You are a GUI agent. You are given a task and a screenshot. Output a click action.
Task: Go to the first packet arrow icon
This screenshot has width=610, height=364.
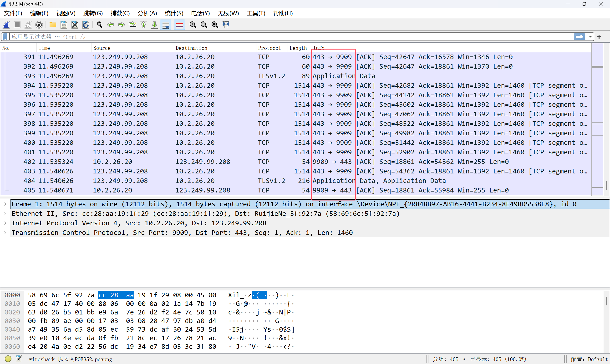[143, 25]
